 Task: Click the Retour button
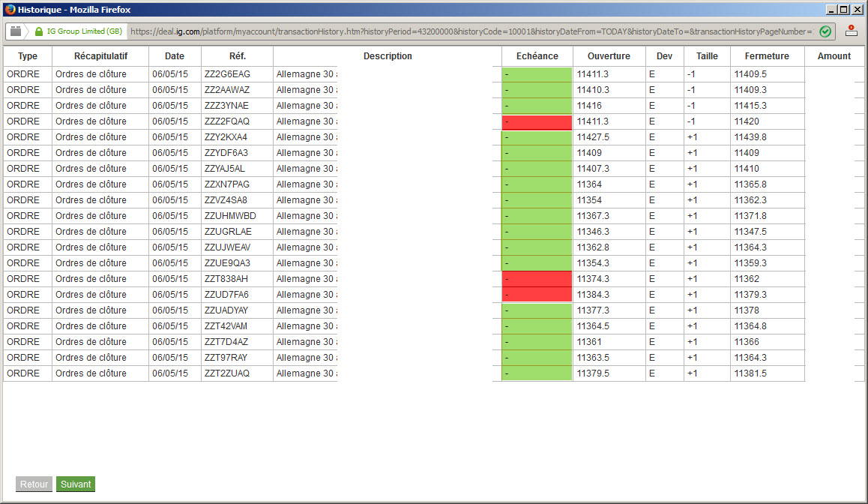[x=34, y=484]
